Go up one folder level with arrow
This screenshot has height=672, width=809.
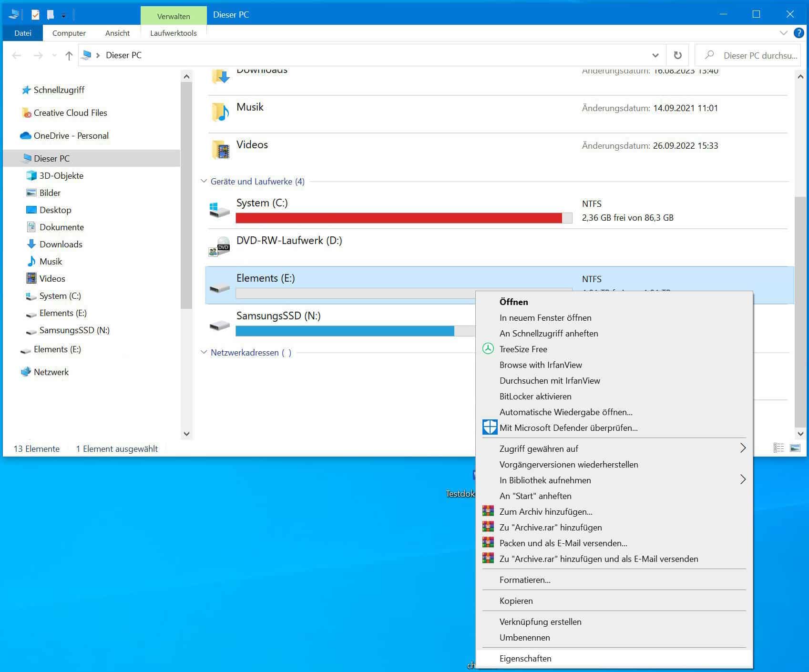point(69,56)
